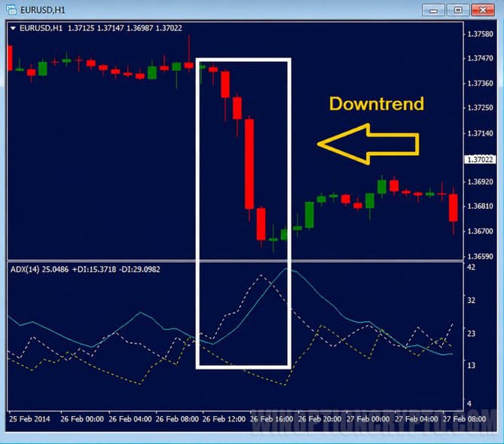504x444 pixels.
Task: Click the 1.36700 price scale label
Action: click(x=480, y=231)
